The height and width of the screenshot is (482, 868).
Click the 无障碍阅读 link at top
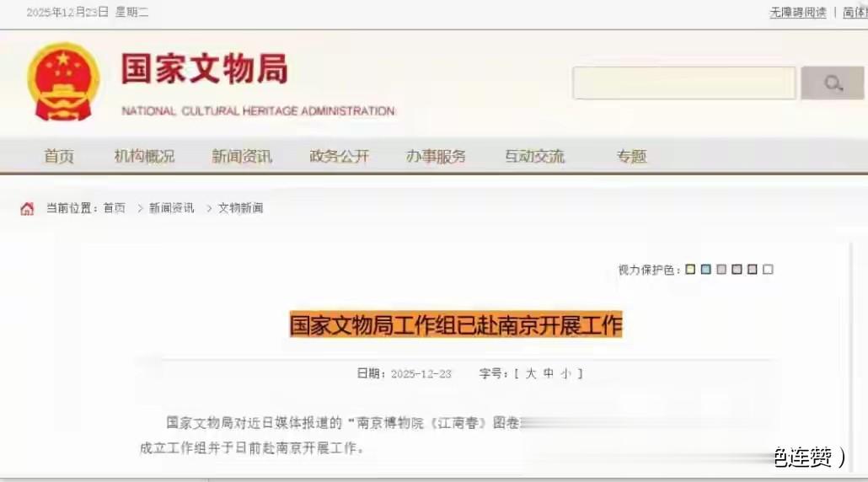click(x=798, y=12)
